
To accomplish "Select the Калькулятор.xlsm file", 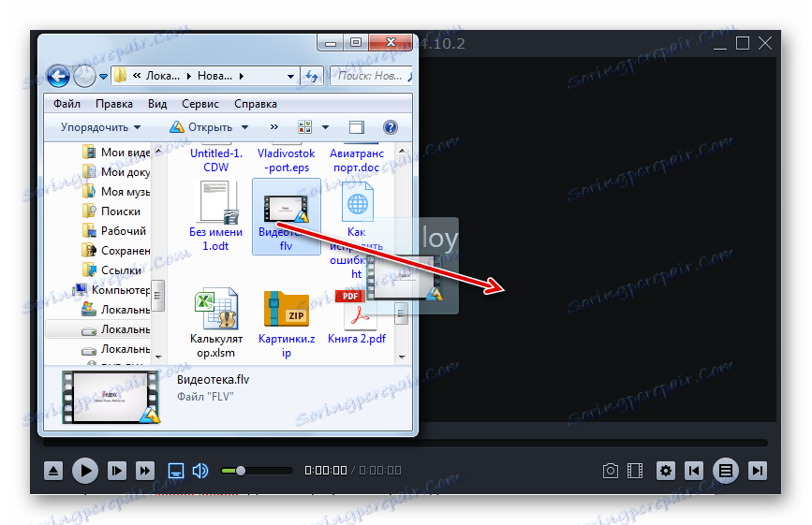I will click(216, 323).
